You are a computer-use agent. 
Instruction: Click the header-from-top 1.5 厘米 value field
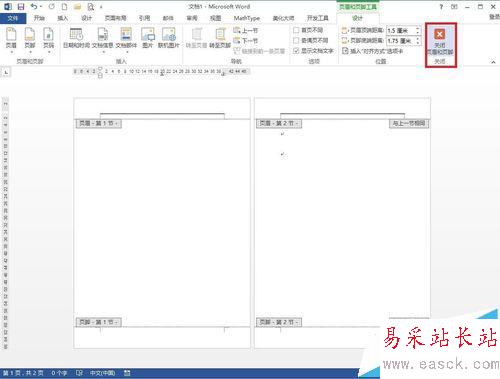(x=400, y=30)
